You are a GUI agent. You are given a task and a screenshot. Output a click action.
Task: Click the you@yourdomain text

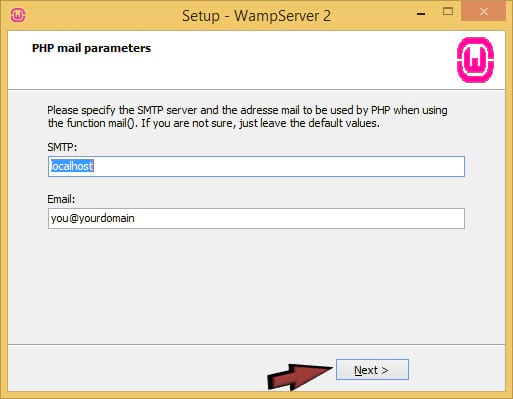93,218
